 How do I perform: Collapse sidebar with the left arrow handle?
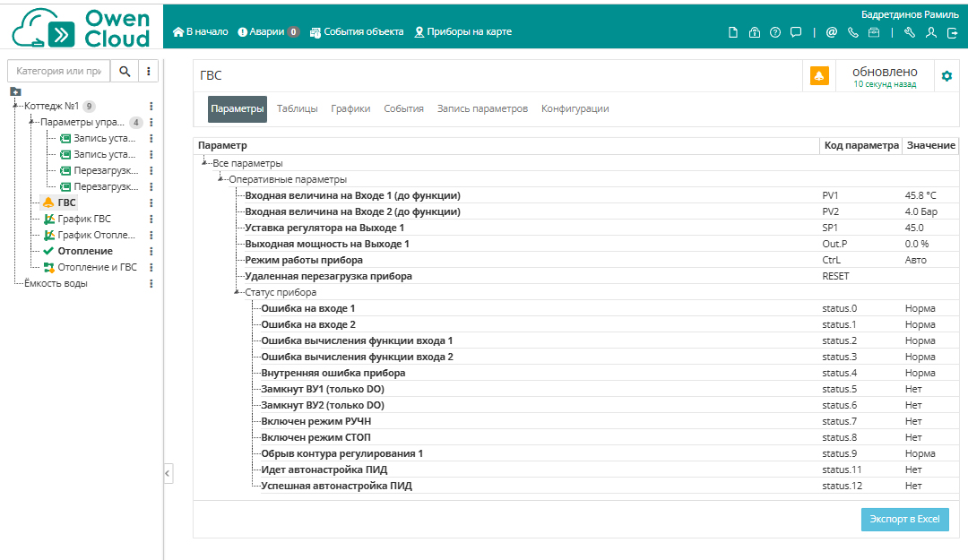point(168,473)
